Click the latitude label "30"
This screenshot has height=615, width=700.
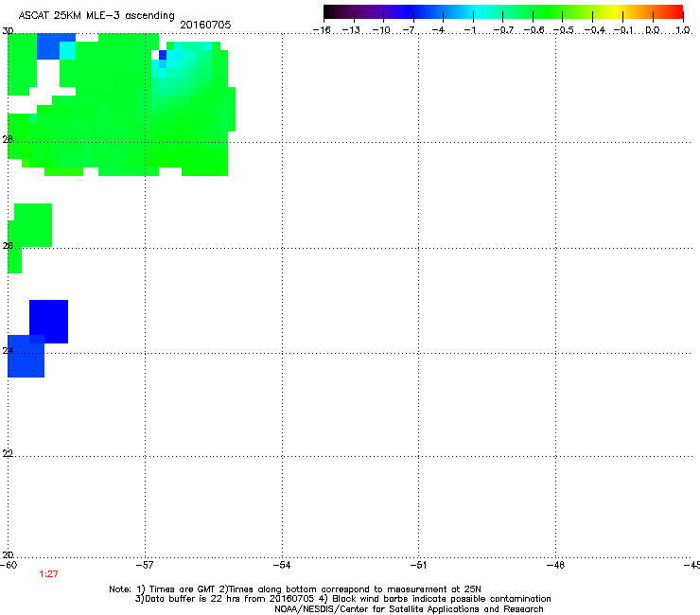point(8,31)
